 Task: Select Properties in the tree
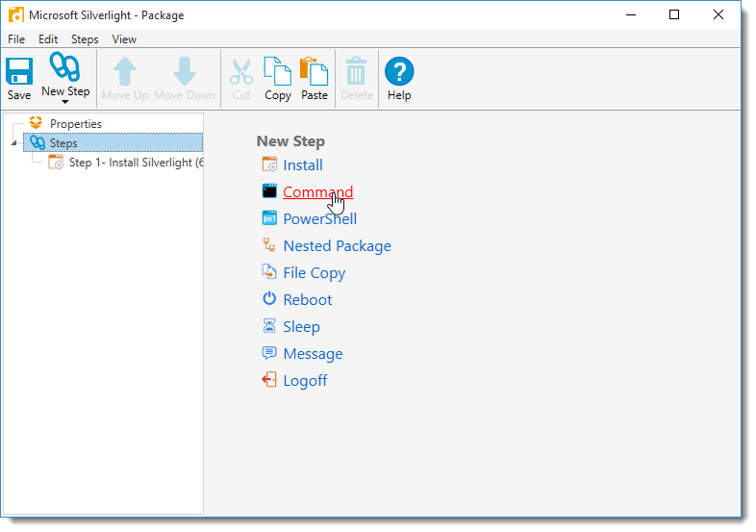tap(75, 124)
